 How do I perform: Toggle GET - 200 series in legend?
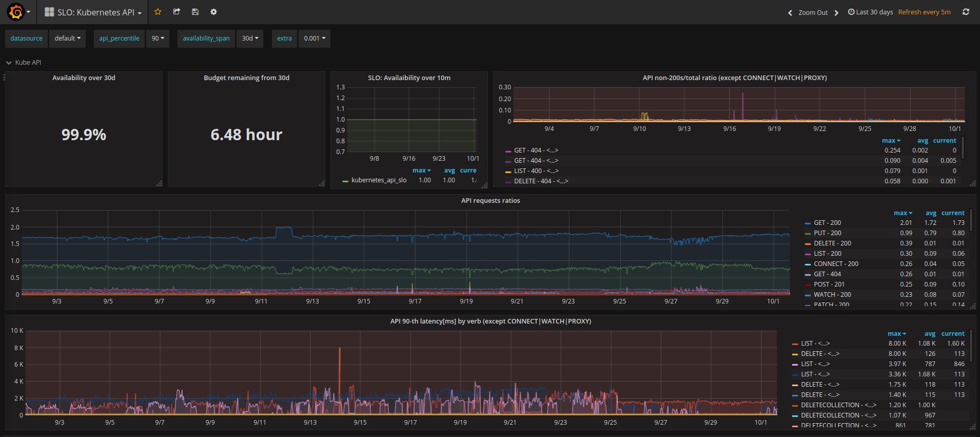point(827,223)
